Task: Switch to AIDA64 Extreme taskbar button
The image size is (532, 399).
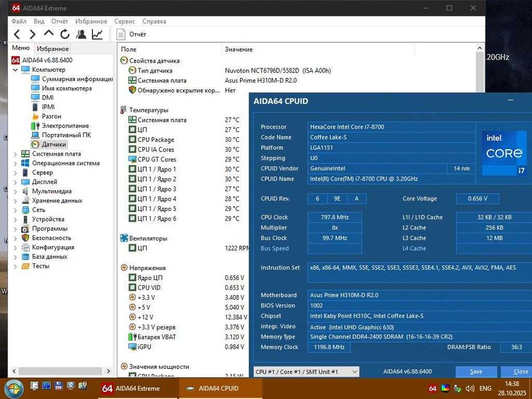Action: (137, 389)
